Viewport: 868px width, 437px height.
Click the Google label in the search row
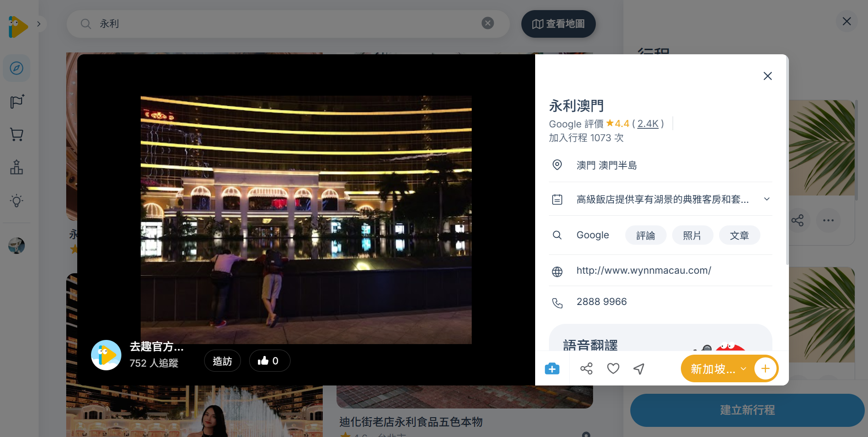point(593,235)
